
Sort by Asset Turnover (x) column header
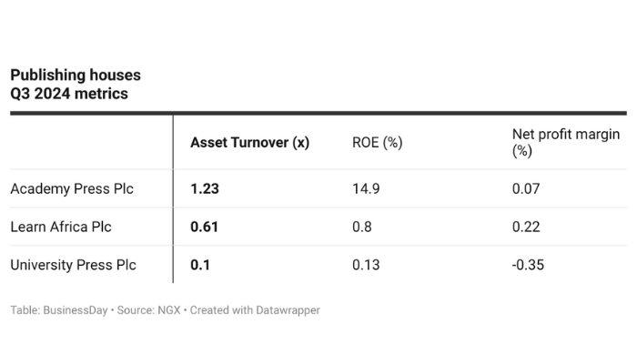(249, 143)
